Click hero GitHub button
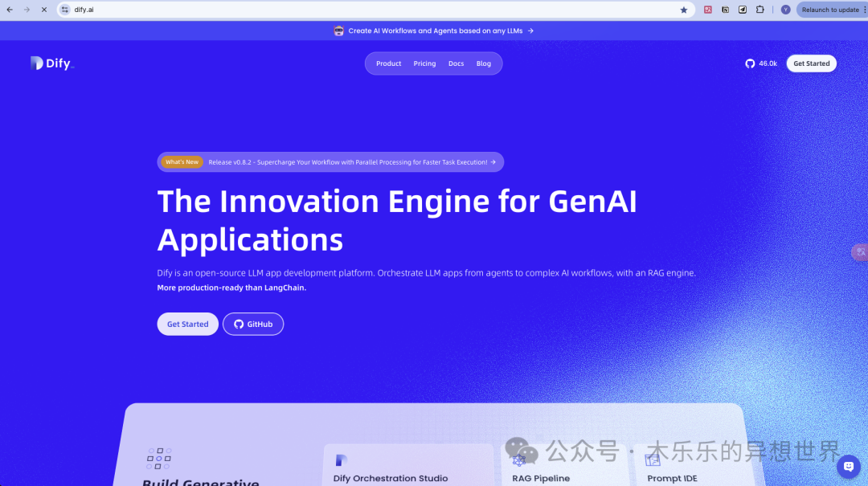The width and height of the screenshot is (868, 486). [253, 325]
